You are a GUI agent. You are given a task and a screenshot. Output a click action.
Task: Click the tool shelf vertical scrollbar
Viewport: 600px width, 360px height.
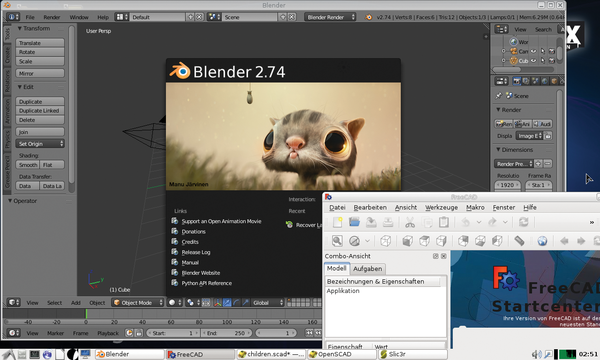(x=72, y=104)
